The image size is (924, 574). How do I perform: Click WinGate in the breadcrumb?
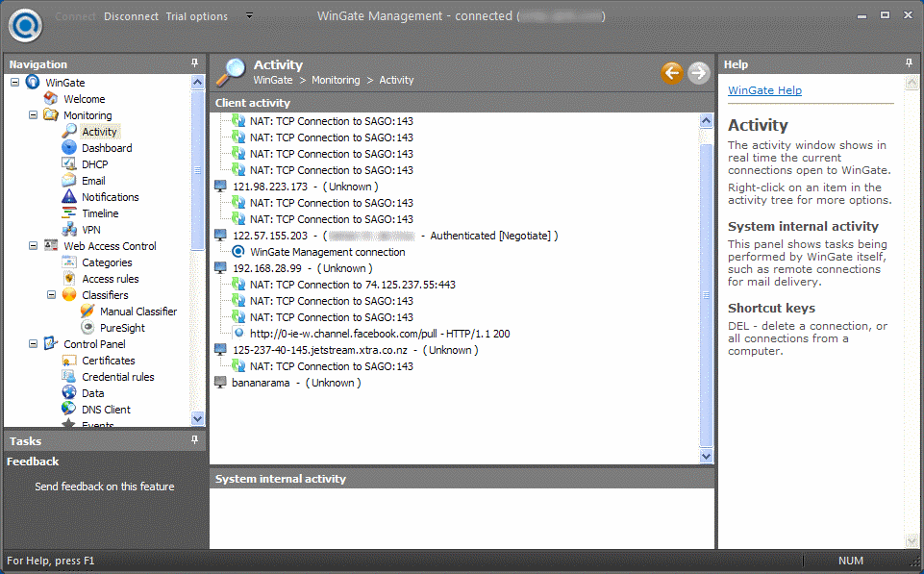pos(273,80)
